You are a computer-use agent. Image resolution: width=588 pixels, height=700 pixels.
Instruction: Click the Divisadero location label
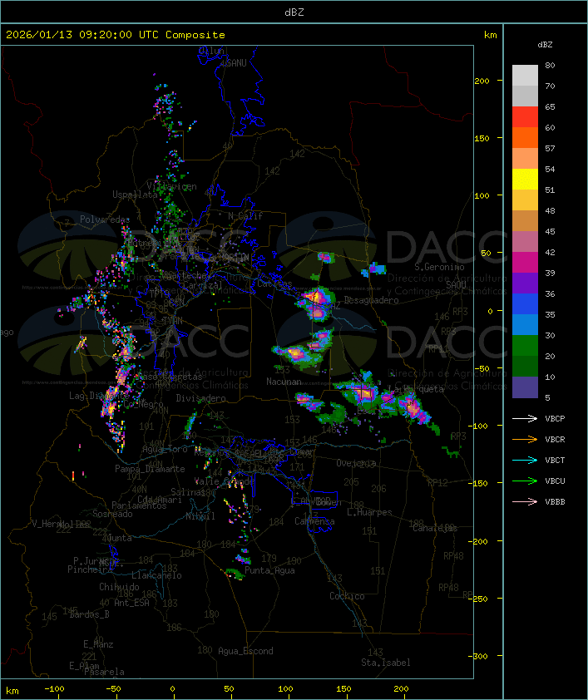click(200, 398)
